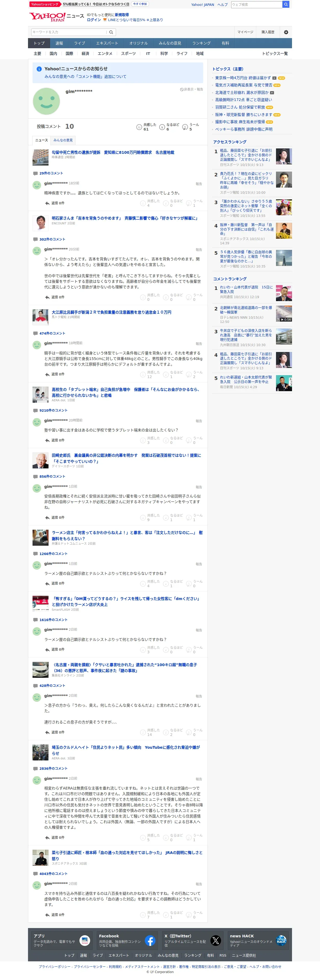Click the blue web search magnifier button
320x980 pixels.
286,5
